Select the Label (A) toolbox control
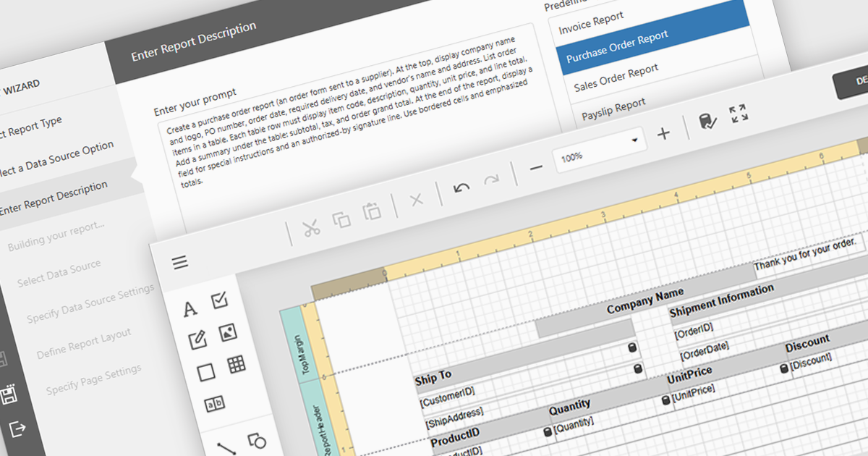This screenshot has height=456, width=868. pyautogui.click(x=190, y=310)
